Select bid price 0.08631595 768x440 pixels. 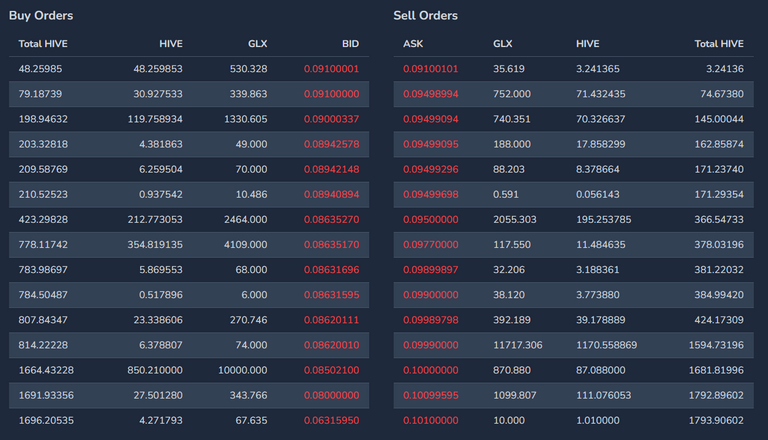click(332, 295)
